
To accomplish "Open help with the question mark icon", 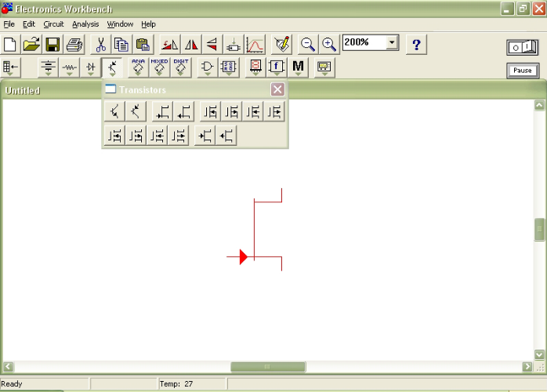I will point(416,45).
